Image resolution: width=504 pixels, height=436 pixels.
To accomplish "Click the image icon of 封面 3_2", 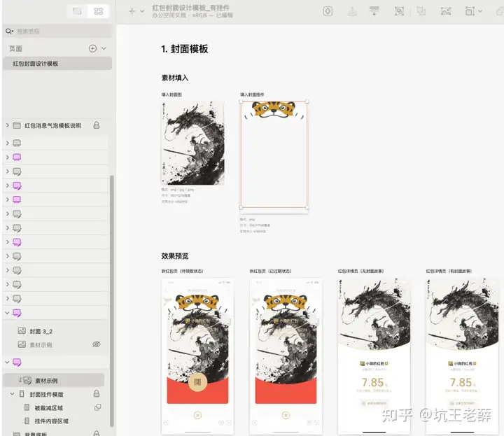I will click(22, 330).
